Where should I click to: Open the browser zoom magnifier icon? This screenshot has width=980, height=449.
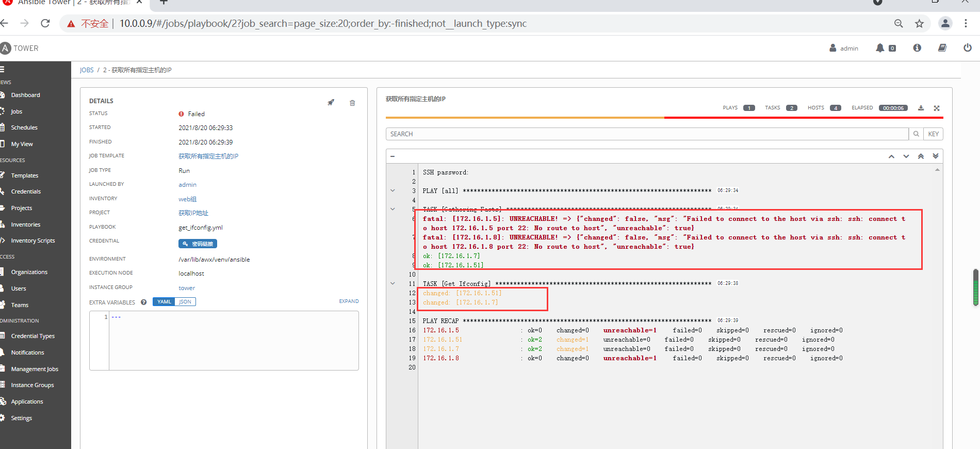tap(899, 23)
